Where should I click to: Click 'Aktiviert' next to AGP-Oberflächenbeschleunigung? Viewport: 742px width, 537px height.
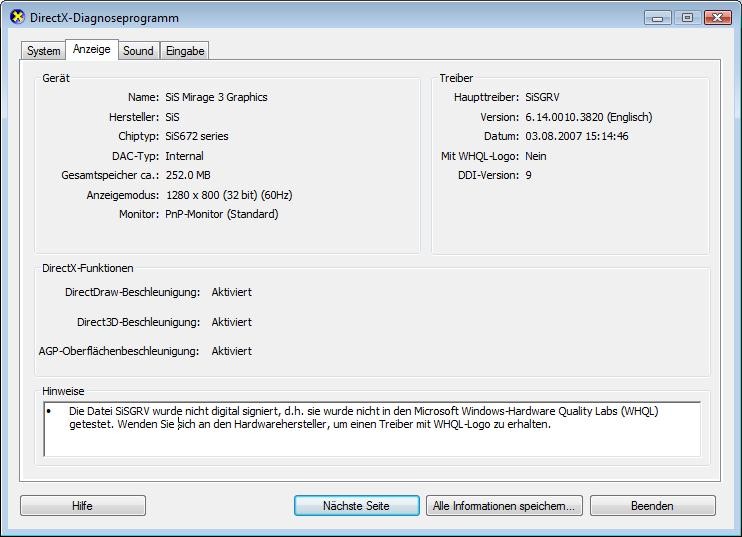231,351
